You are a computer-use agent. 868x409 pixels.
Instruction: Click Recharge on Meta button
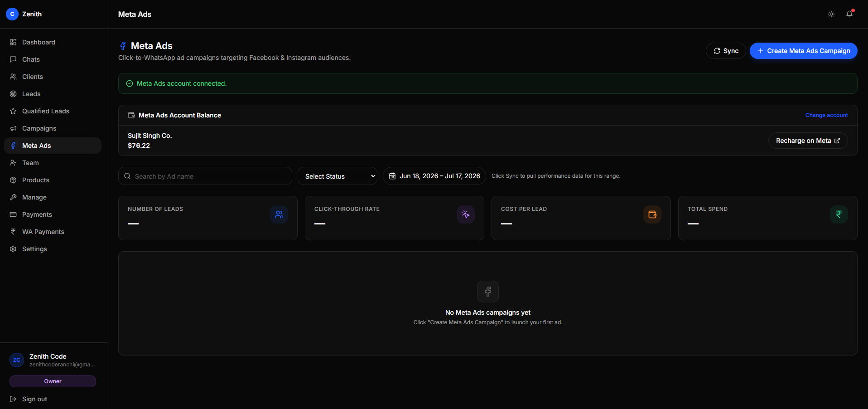tap(808, 141)
